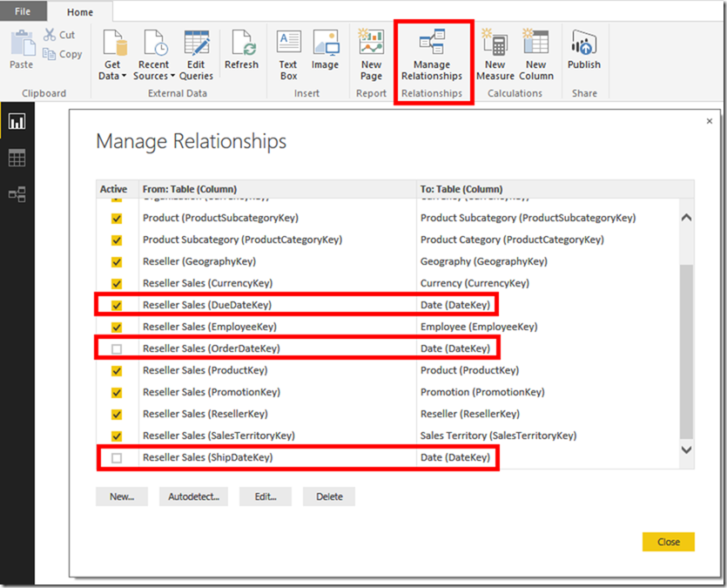The image size is (727, 588).
Task: Select Date (DateKey) in the ShipDateKey row
Action: [x=455, y=457]
